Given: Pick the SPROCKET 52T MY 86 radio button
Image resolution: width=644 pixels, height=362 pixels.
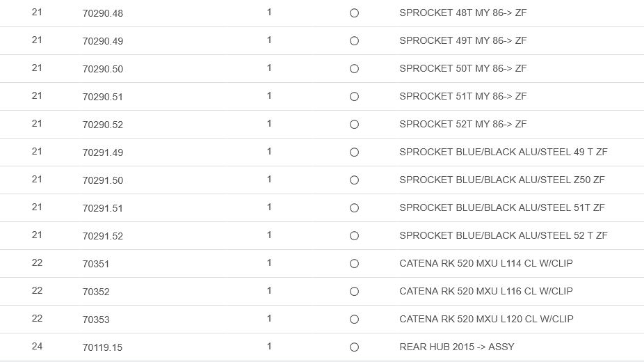Looking at the screenshot, I should [x=354, y=125].
